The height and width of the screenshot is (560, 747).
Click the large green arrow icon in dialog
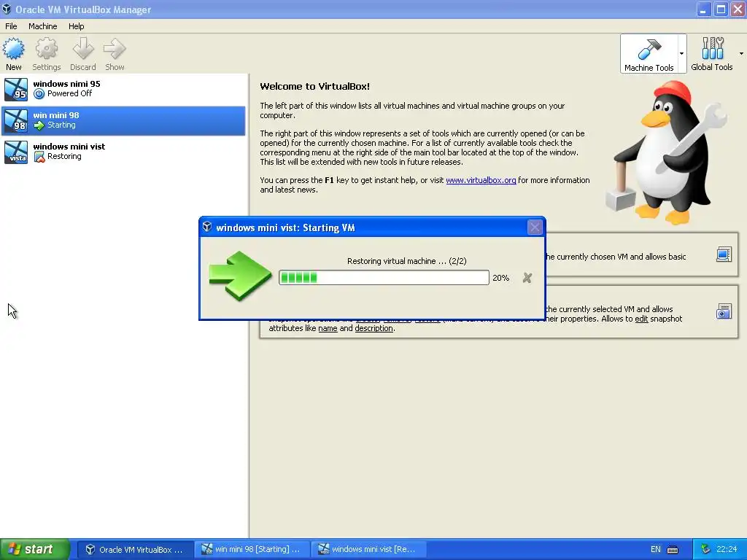(x=240, y=276)
